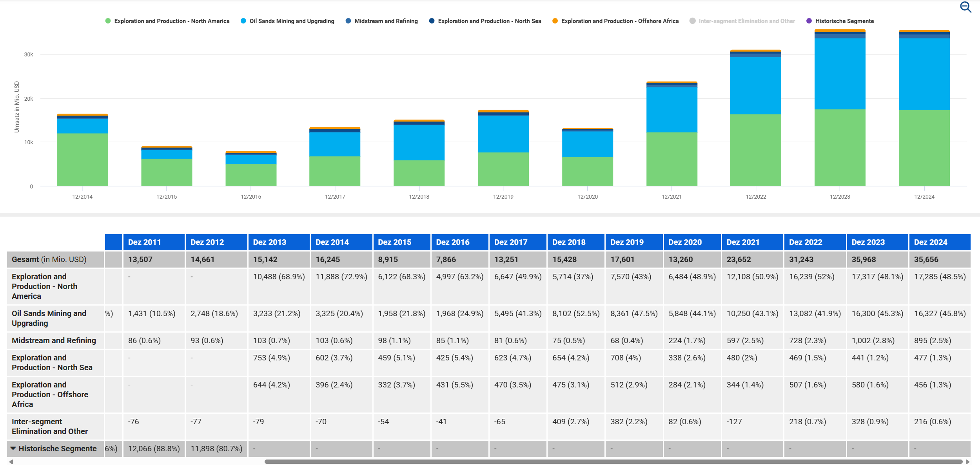980x465 pixels.
Task: Click Offshore Africa orange legend dot
Action: click(x=555, y=21)
